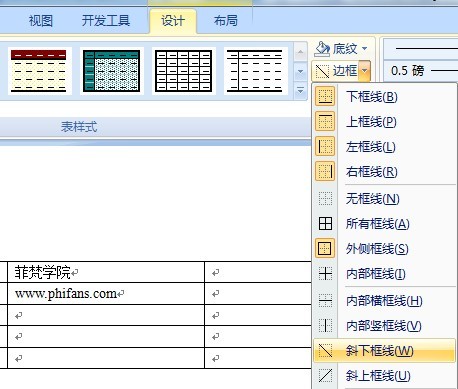Choose 斜下框线(W) menu entry

point(385,350)
